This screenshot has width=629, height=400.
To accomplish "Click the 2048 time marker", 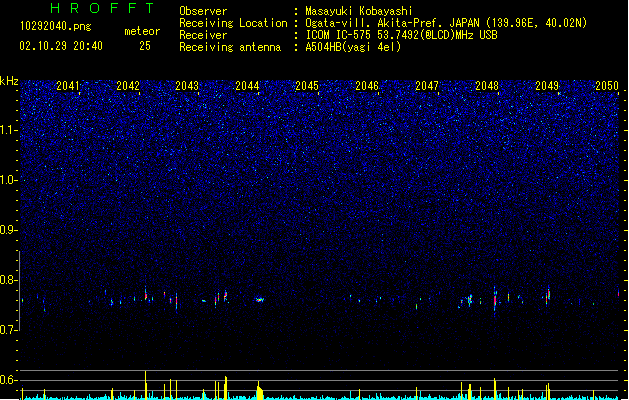I will [487, 86].
